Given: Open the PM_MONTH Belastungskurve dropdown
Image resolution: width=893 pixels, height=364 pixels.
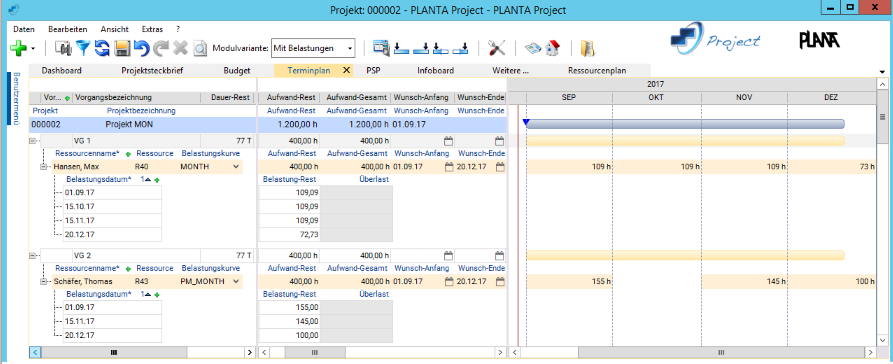Looking at the screenshot, I should pos(236,281).
